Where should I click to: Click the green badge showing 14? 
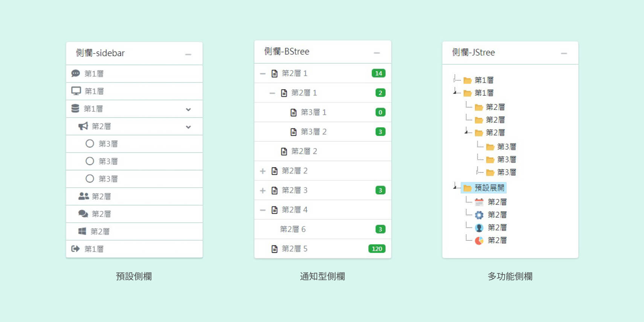[x=378, y=73]
